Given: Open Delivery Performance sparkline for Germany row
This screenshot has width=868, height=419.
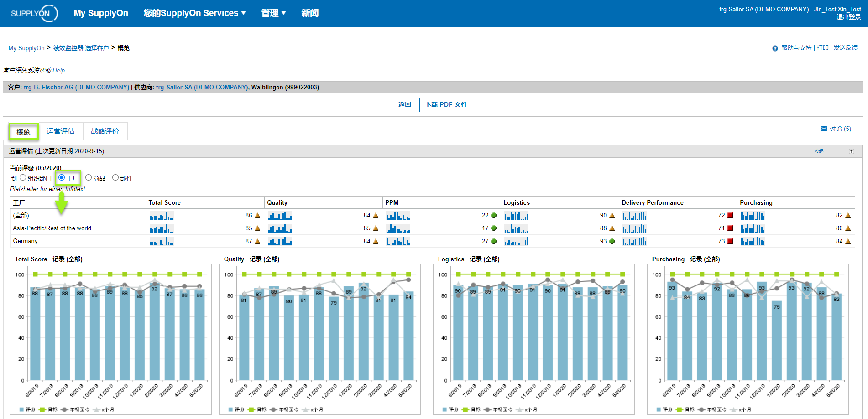Looking at the screenshot, I should (634, 241).
